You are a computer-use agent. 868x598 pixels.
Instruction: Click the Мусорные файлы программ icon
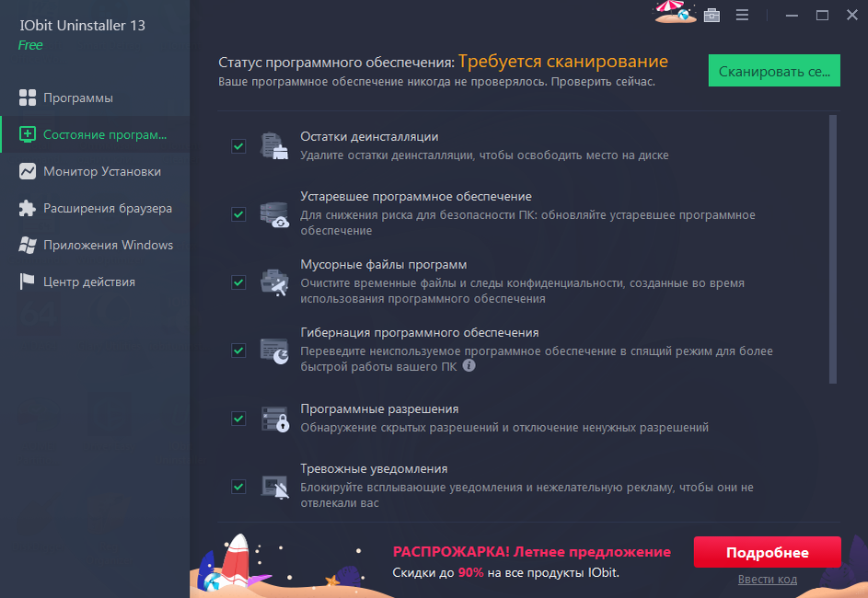274,282
